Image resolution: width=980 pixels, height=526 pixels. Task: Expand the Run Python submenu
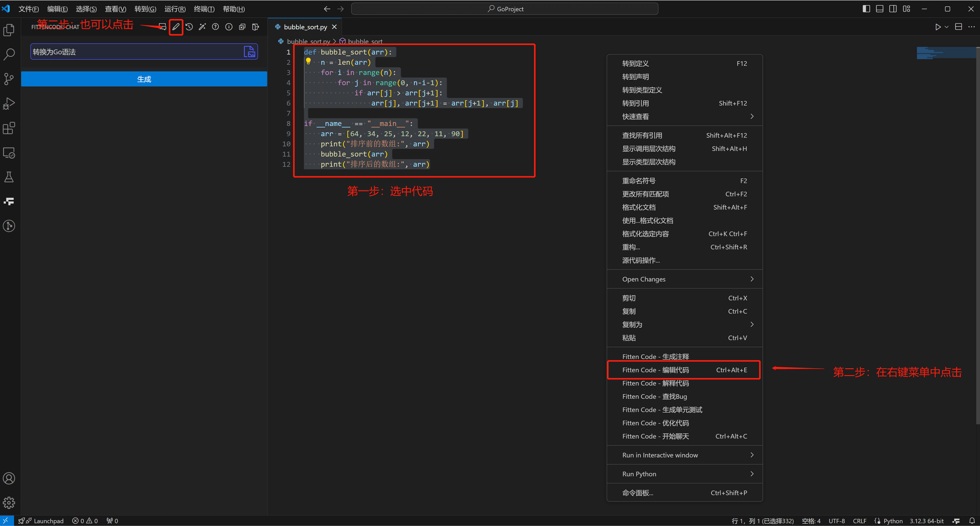coord(685,474)
